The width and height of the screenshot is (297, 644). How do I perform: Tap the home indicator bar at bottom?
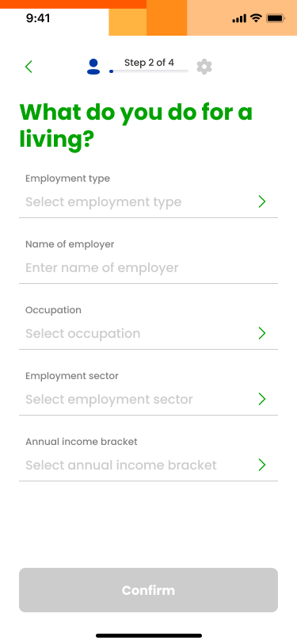(x=149, y=636)
